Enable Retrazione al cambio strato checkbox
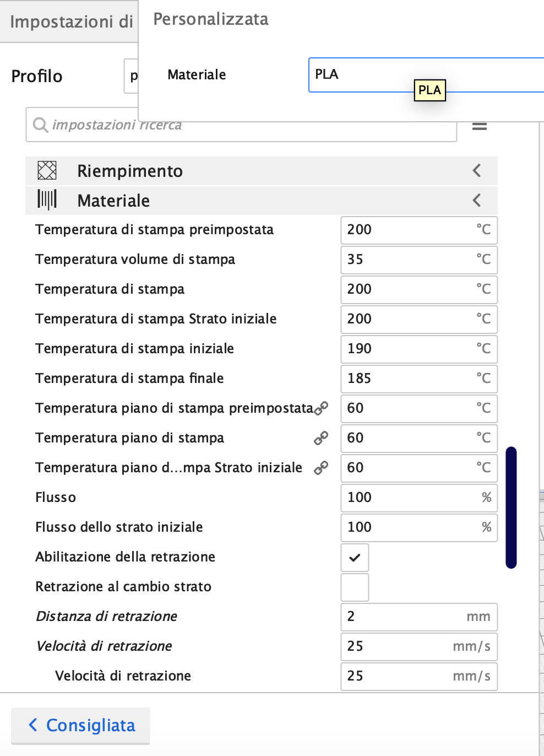 355,587
